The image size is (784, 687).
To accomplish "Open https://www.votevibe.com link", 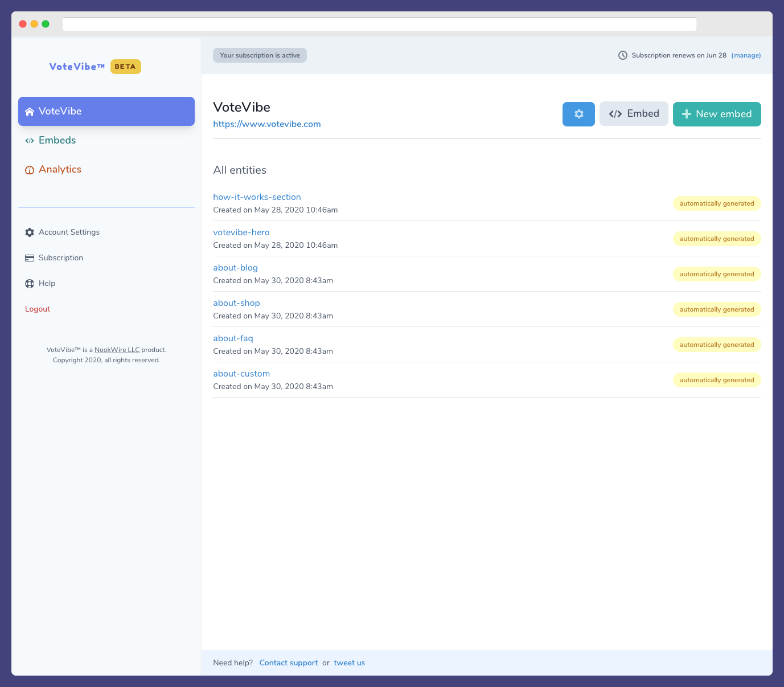I will pyautogui.click(x=267, y=124).
